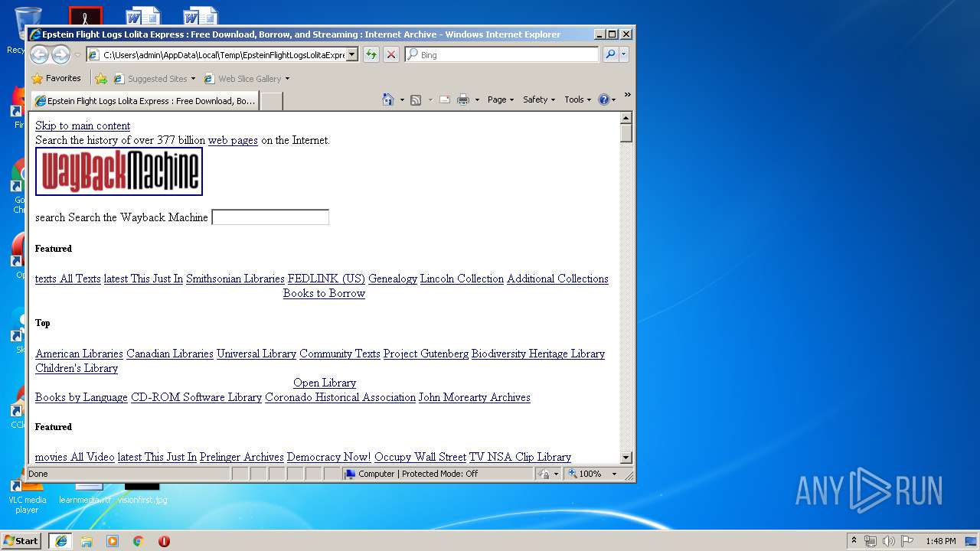Screen dimensions: 980x551
Task: Open Windows Media Player taskbar icon
Action: click(113, 541)
